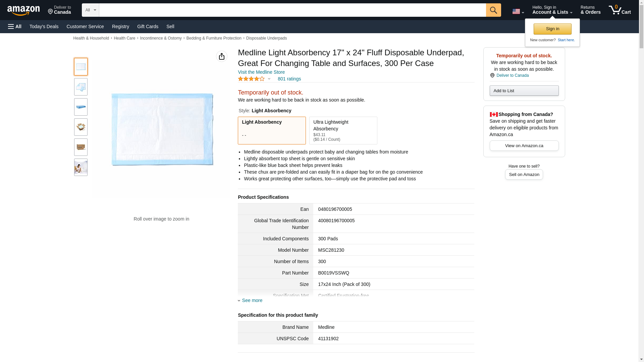644x362 pixels.
Task: Click the US flag language selector
Action: tap(518, 11)
